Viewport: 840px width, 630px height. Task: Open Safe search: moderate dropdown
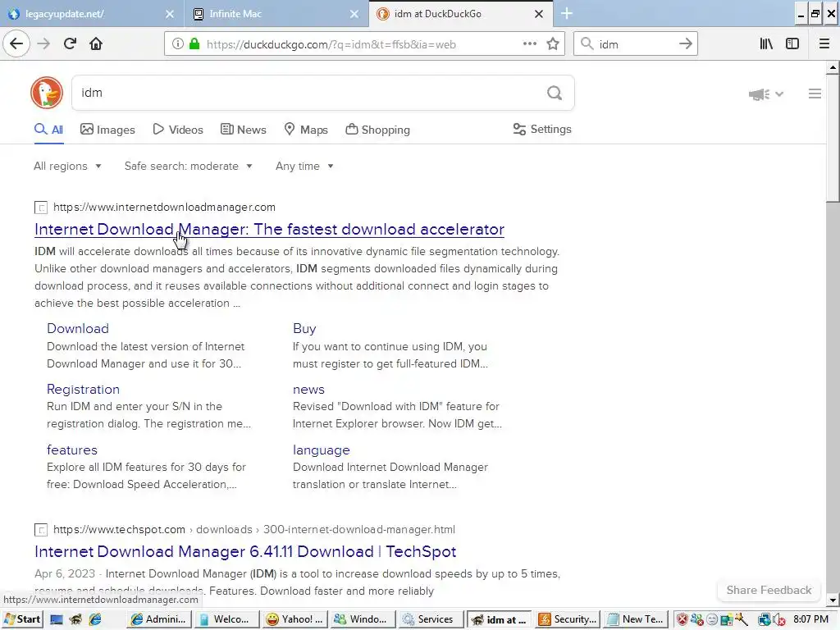[189, 166]
